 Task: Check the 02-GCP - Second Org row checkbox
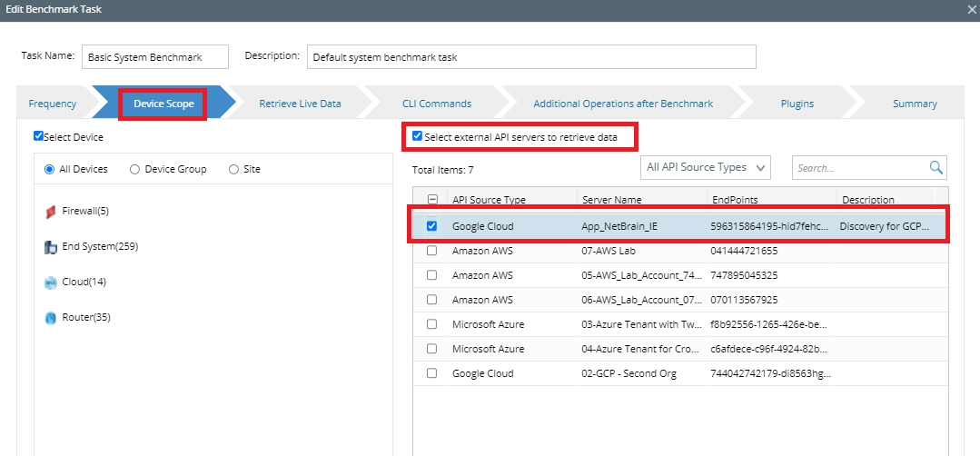point(432,373)
